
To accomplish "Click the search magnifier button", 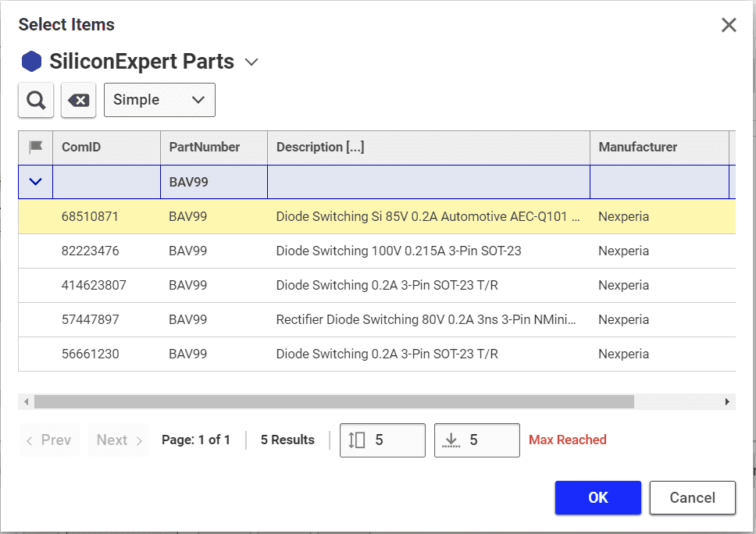I will tap(36, 100).
